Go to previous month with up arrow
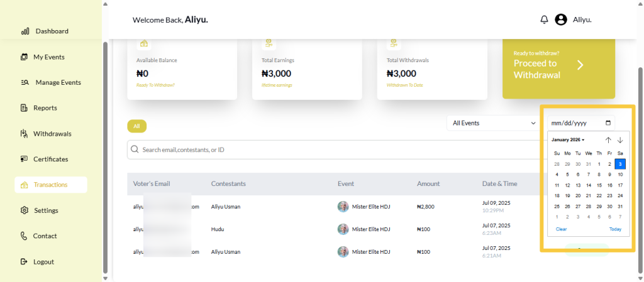The height and width of the screenshot is (282, 644). pos(608,140)
